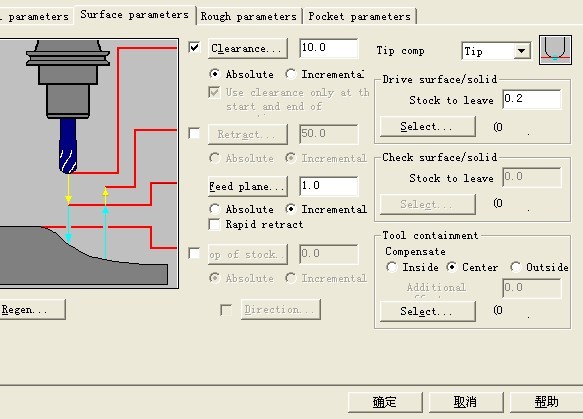The image size is (583, 419).
Task: Click the Retract button
Action: pyautogui.click(x=248, y=134)
